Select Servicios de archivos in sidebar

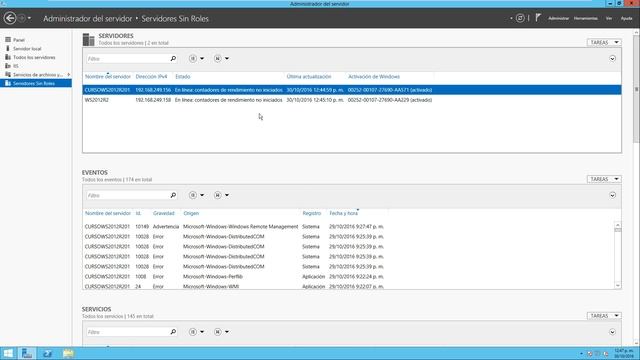point(38,75)
